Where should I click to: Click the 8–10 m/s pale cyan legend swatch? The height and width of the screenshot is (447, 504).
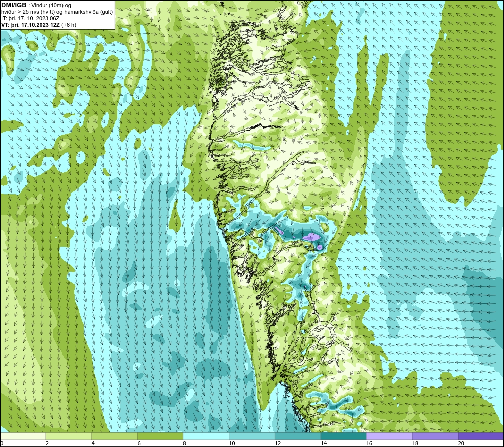coord(206,436)
